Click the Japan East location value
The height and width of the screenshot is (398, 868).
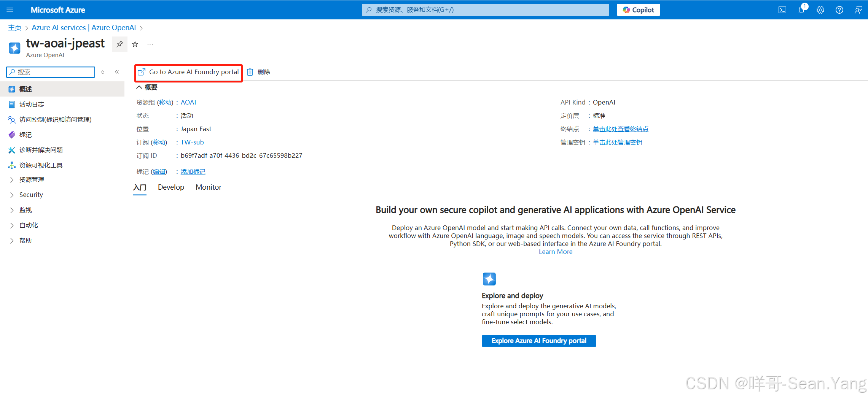coord(196,129)
